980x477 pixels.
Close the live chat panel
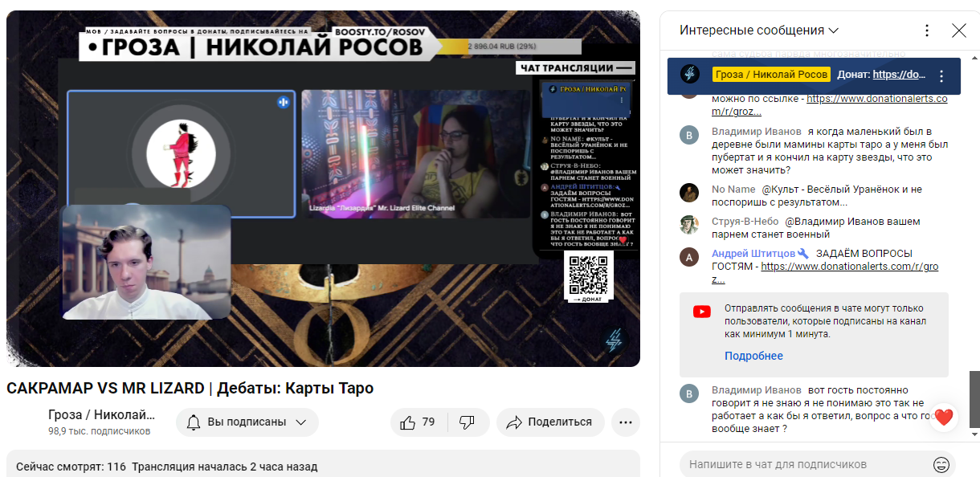[x=959, y=31]
